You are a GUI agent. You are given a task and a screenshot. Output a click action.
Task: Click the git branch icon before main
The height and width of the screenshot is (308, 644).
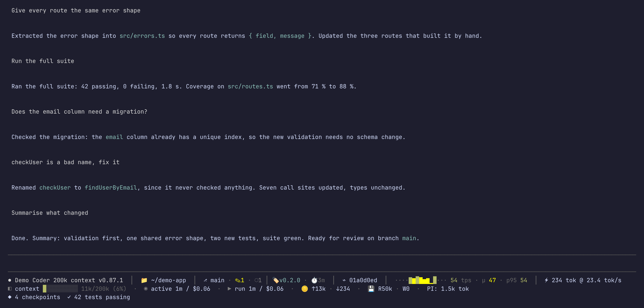pyautogui.click(x=205, y=280)
